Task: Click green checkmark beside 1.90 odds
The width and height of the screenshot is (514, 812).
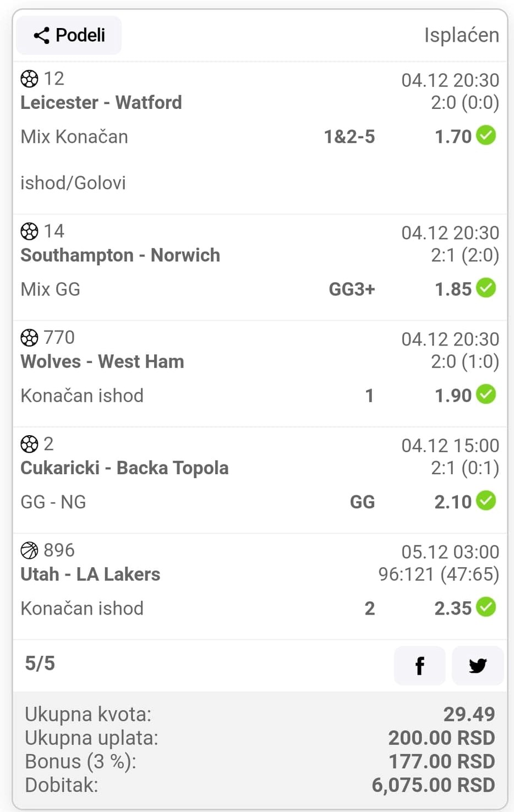Action: [x=486, y=394]
